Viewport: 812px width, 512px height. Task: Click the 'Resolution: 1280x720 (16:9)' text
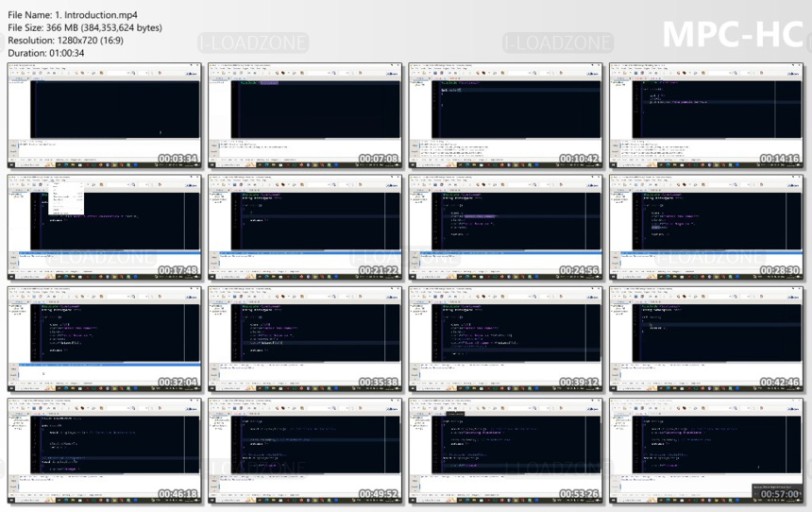pos(65,41)
